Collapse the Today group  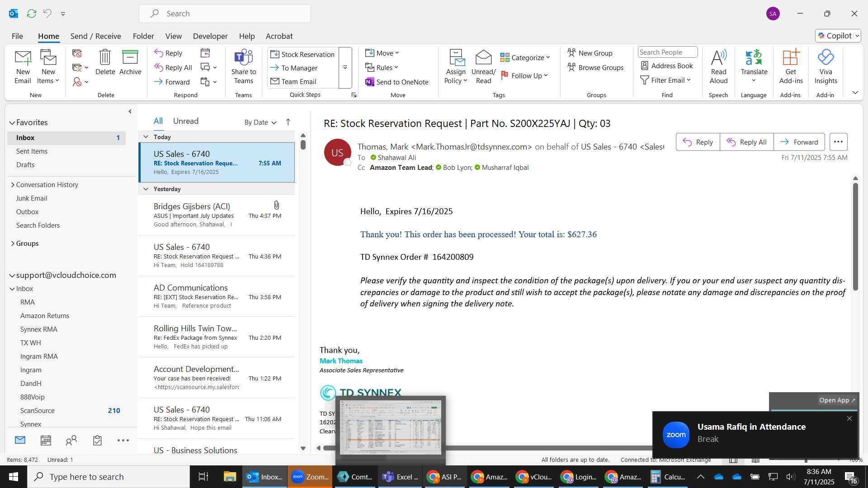(x=146, y=137)
